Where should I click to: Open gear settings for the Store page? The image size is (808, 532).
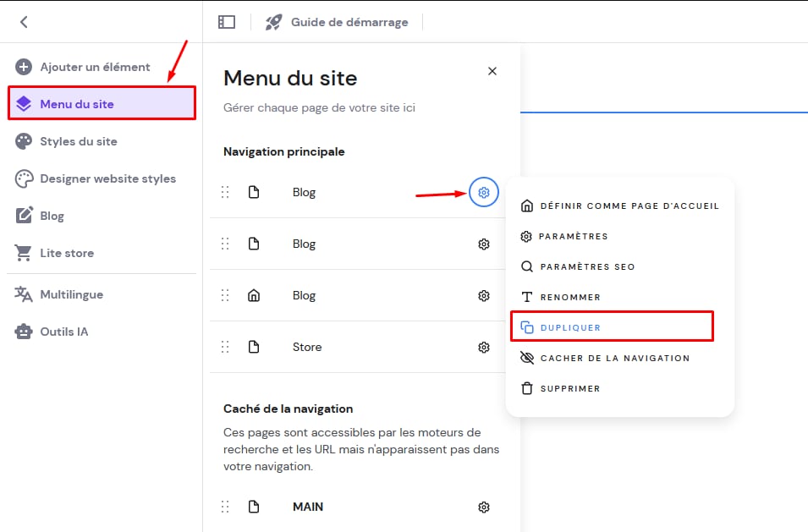pyautogui.click(x=484, y=347)
